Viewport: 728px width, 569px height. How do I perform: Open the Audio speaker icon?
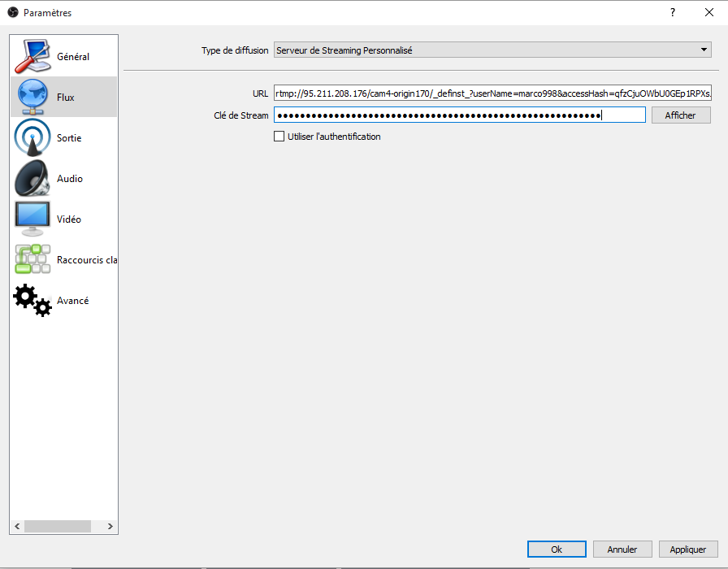(x=32, y=178)
